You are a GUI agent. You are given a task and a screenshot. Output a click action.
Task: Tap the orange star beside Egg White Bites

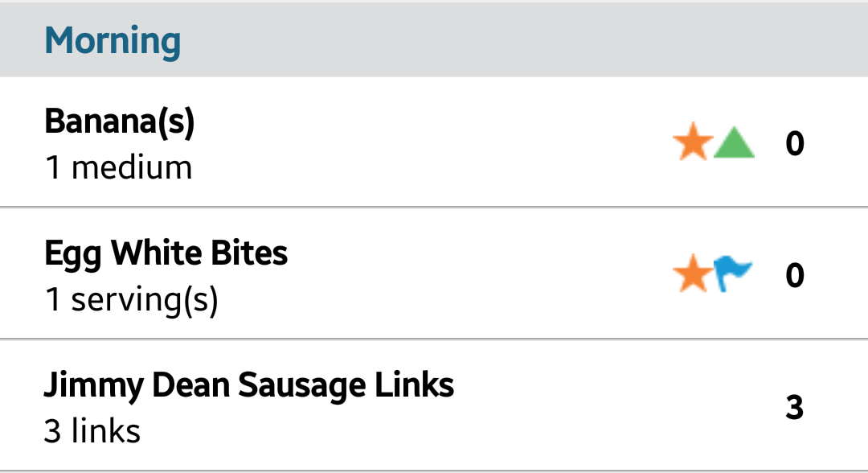[x=693, y=274]
